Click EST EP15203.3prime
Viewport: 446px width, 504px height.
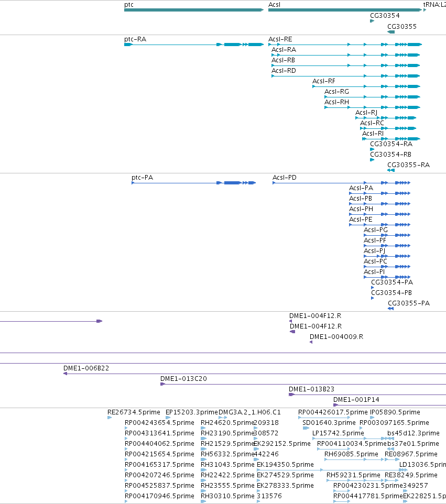pos(192,412)
